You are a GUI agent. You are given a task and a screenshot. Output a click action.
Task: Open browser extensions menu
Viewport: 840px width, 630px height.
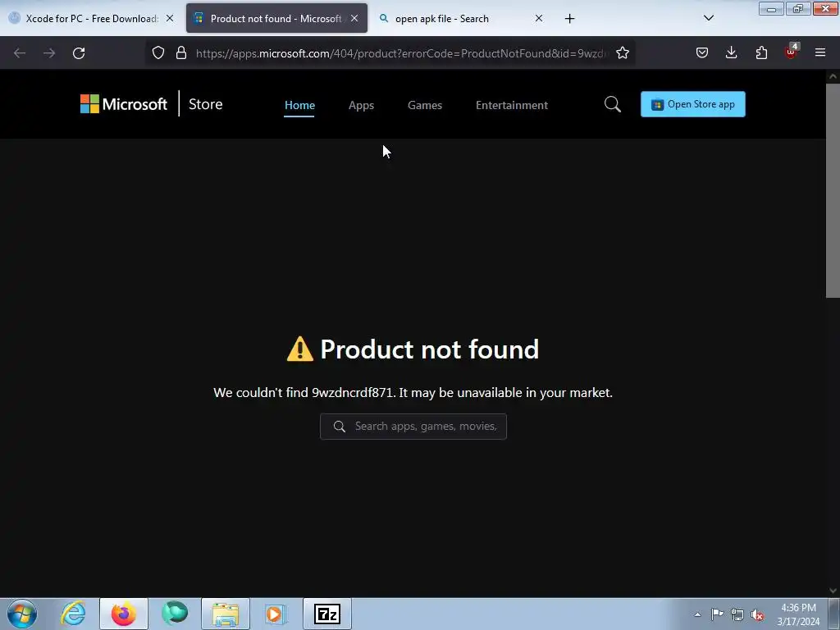761,53
